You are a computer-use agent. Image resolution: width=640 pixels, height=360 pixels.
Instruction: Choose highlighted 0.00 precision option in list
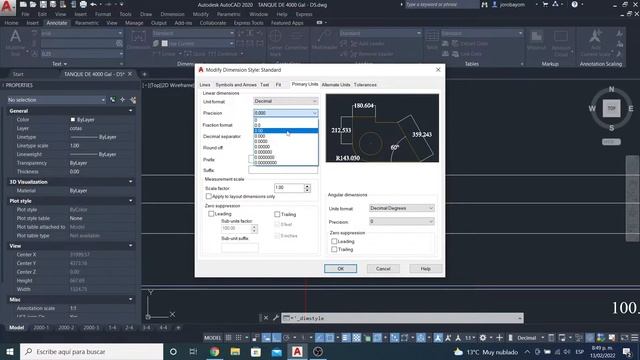[286, 131]
